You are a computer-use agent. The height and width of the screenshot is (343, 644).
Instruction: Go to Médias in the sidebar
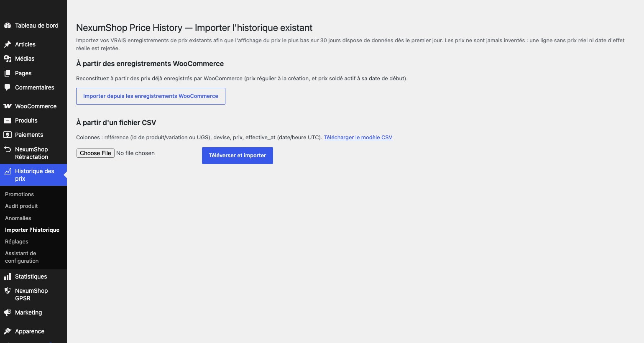(33, 59)
